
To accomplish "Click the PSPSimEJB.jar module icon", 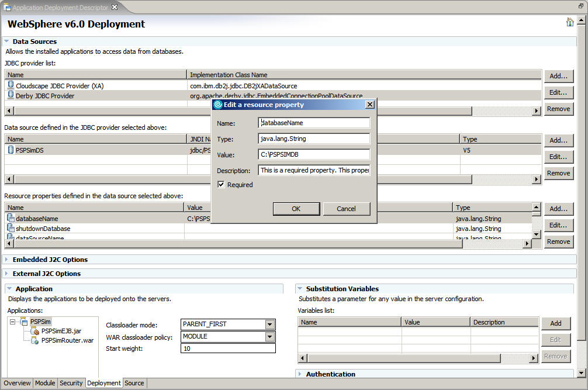I will pyautogui.click(x=35, y=331).
